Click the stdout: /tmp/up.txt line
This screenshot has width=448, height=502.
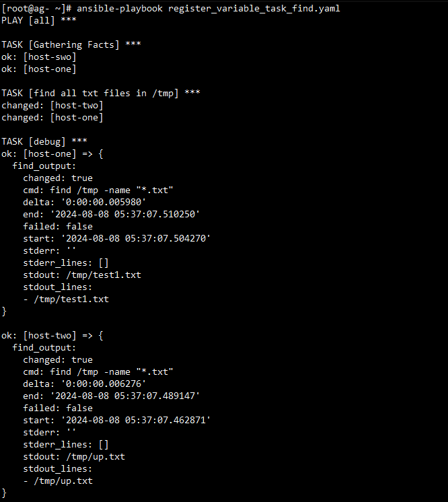point(74,457)
